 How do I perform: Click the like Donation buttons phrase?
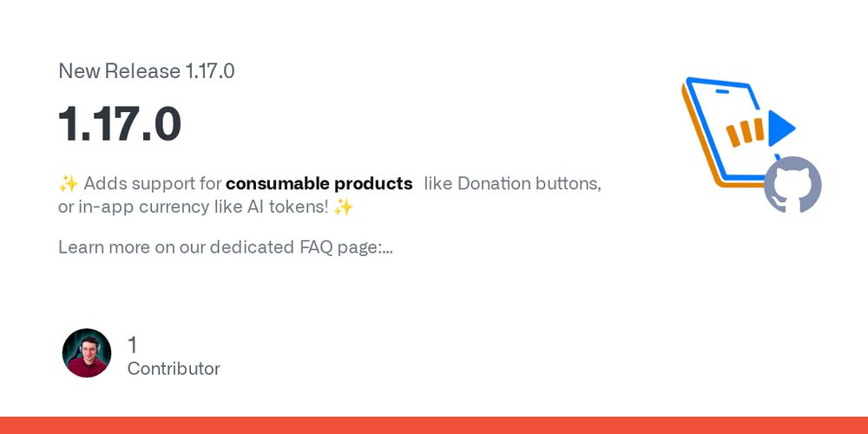pyautogui.click(x=513, y=183)
